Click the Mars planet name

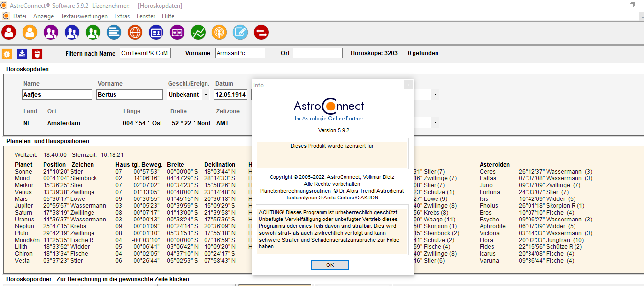tap(22, 199)
